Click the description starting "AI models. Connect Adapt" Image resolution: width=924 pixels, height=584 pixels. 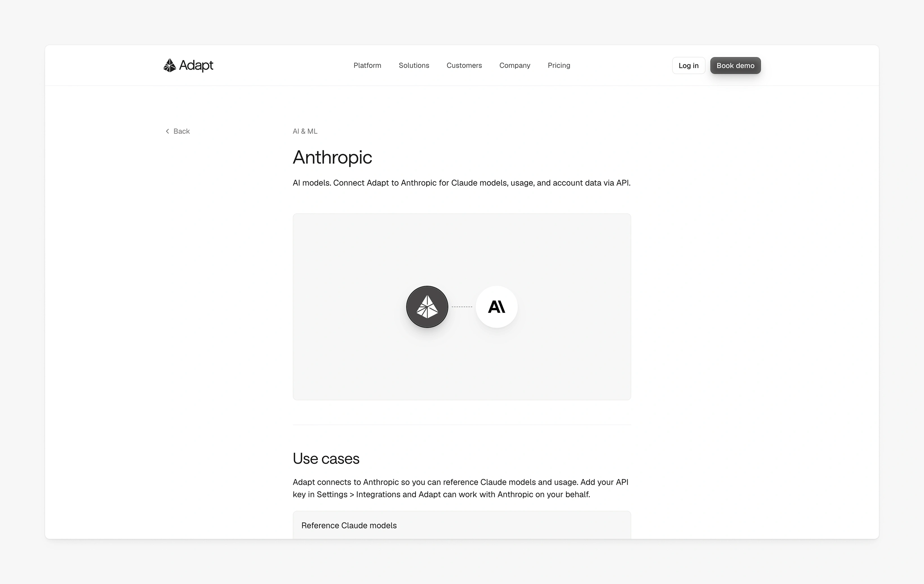[462, 183]
